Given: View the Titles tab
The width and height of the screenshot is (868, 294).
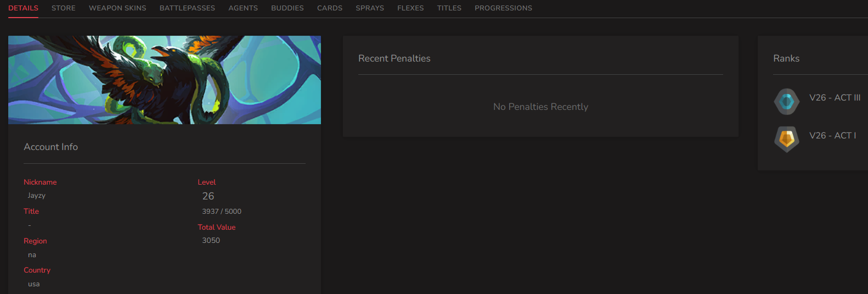Looking at the screenshot, I should tap(449, 8).
